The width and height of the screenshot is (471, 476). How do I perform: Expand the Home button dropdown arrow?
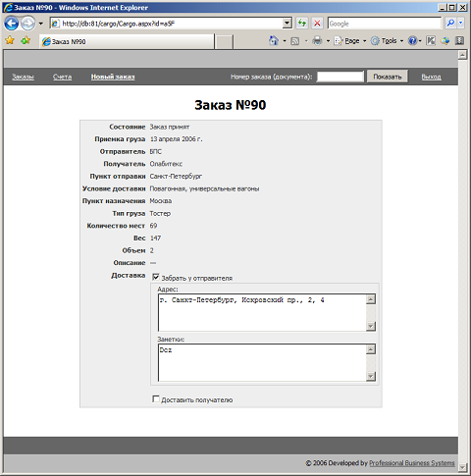pyautogui.click(x=285, y=41)
